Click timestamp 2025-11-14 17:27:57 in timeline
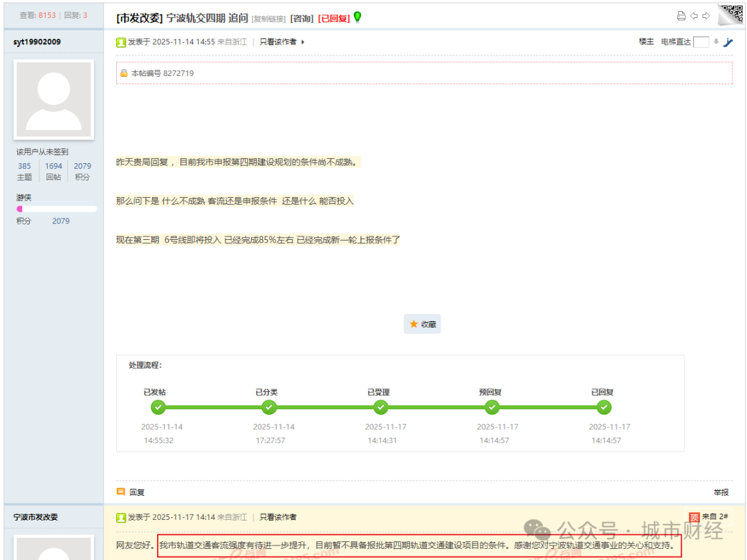The image size is (747, 560). (x=273, y=433)
